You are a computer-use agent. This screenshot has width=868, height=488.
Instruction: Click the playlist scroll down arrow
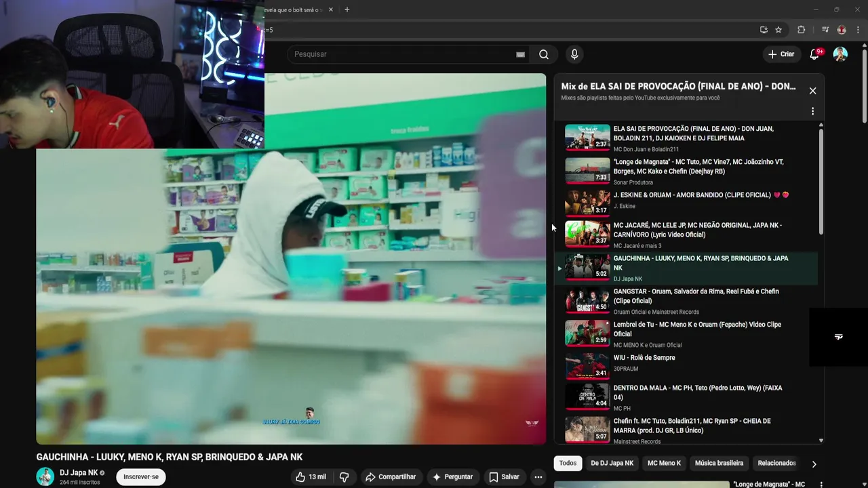click(x=821, y=441)
